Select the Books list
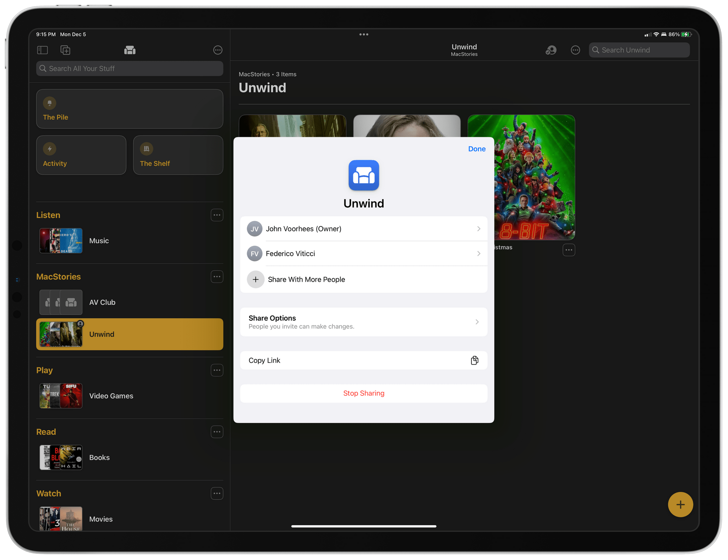728x560 pixels. click(x=130, y=457)
